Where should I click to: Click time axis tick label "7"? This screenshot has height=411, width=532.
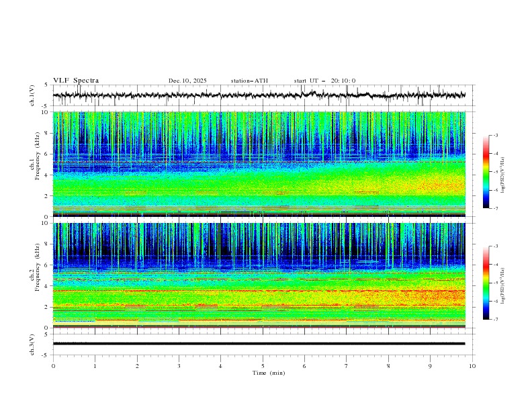pos(347,366)
